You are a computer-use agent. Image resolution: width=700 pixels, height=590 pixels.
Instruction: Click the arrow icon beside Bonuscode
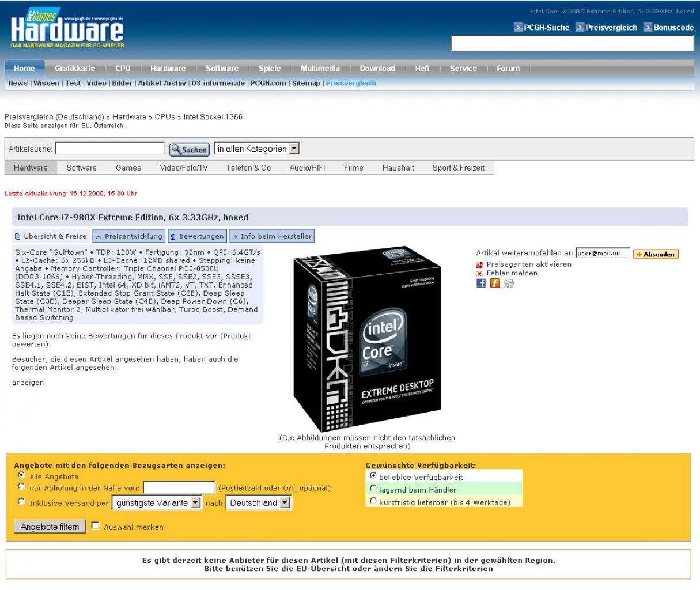pos(648,27)
